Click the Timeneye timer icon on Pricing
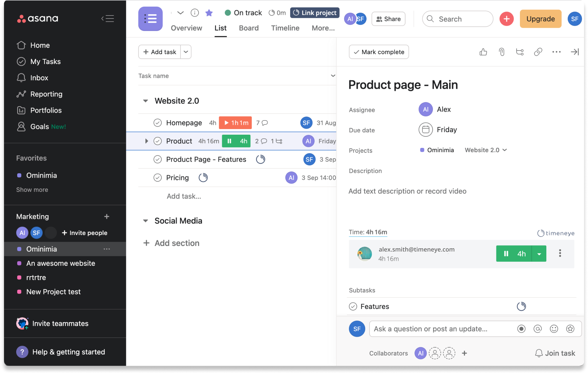This screenshot has width=588, height=374. pyautogui.click(x=203, y=178)
